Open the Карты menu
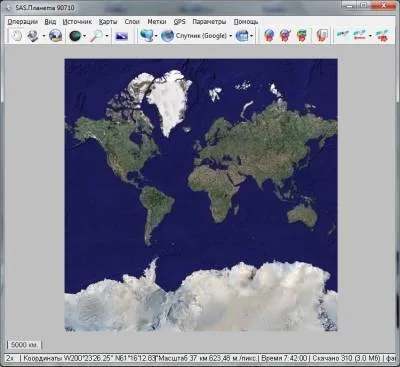 click(x=108, y=22)
